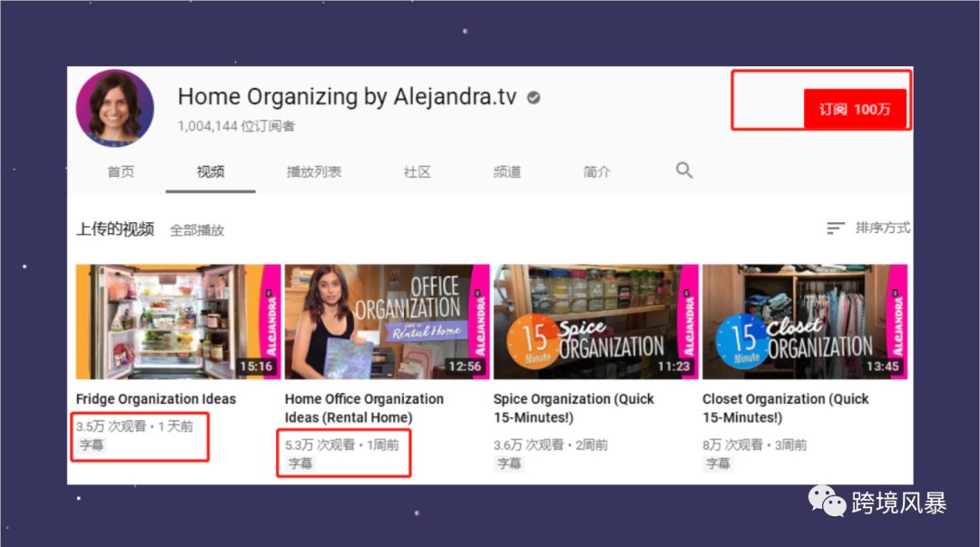Open the 社区 tab
980x547 pixels.
point(416,172)
